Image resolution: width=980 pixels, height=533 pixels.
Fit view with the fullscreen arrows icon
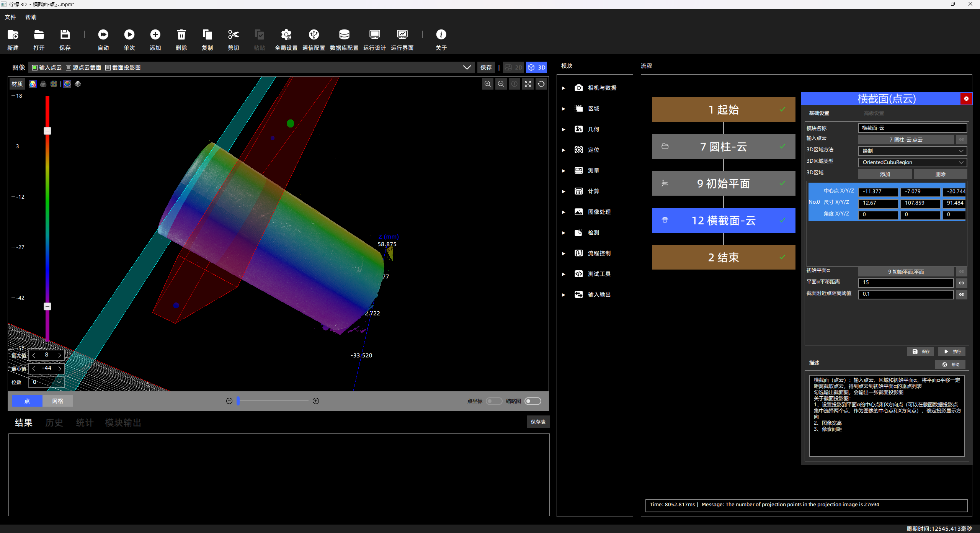click(528, 84)
